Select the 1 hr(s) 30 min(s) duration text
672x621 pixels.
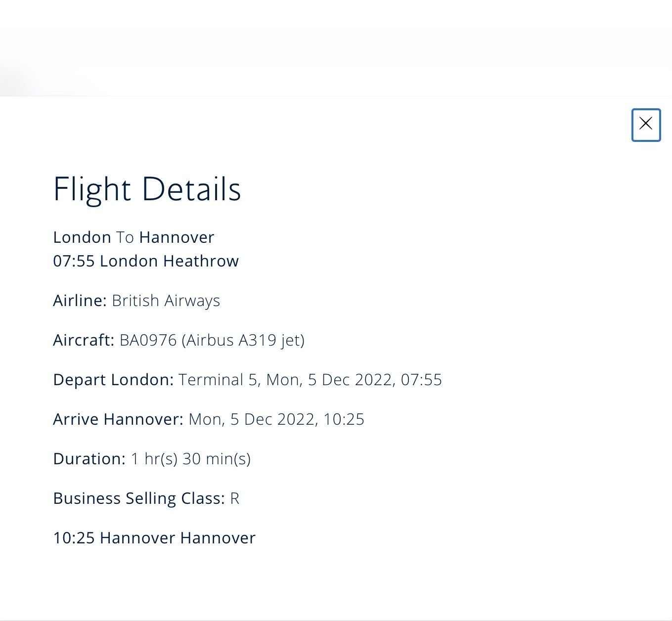coord(190,458)
